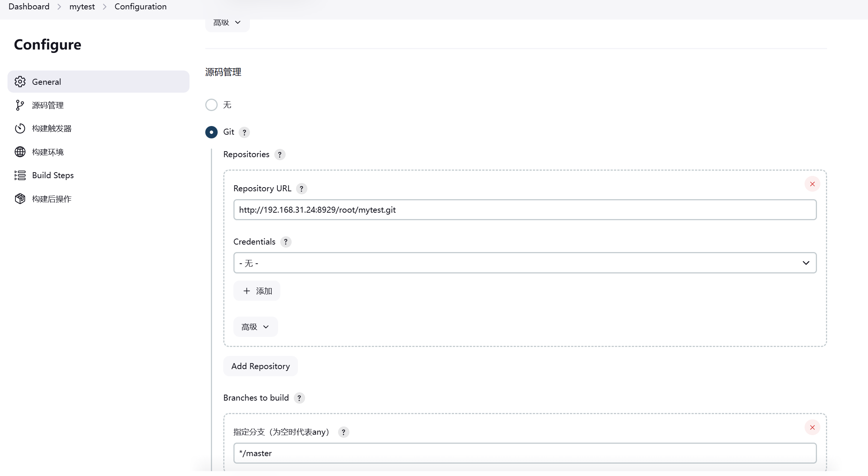Screen dimensions: 868x476
Task: Select the 无 source control radio button
Action: pyautogui.click(x=211, y=105)
